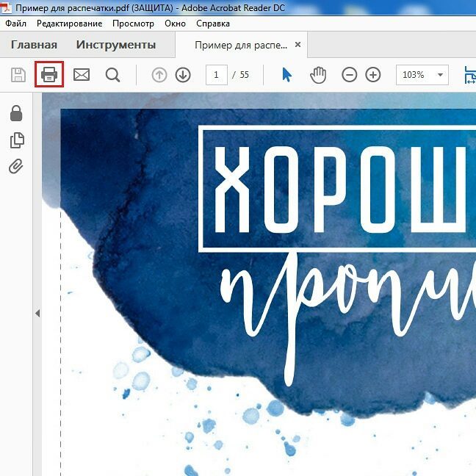Select the arrow selection tool
The image size is (476, 476).
[x=286, y=75]
